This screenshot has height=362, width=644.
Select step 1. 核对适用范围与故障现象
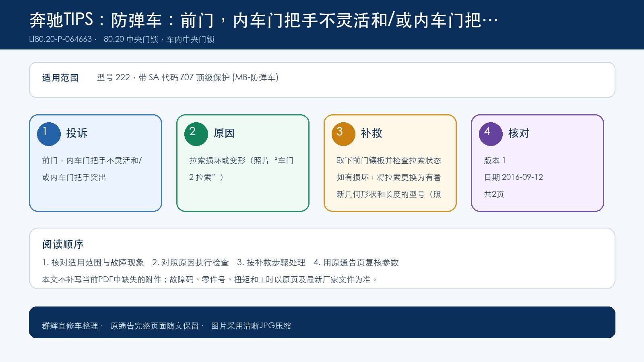pyautogui.click(x=93, y=263)
